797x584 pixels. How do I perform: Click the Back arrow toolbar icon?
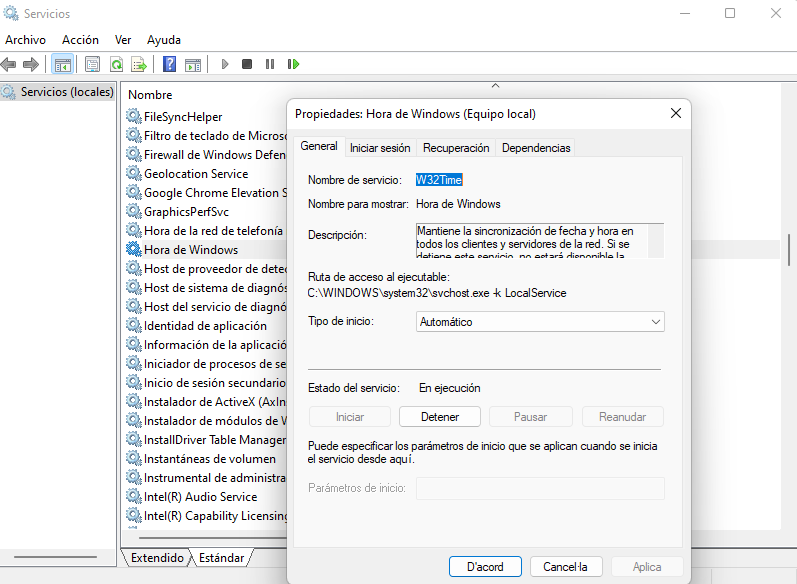(x=9, y=64)
